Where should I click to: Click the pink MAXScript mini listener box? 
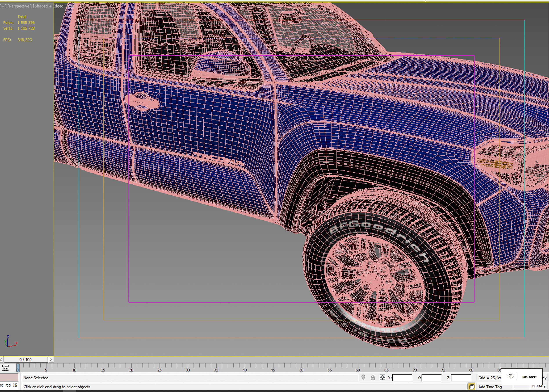9,377
